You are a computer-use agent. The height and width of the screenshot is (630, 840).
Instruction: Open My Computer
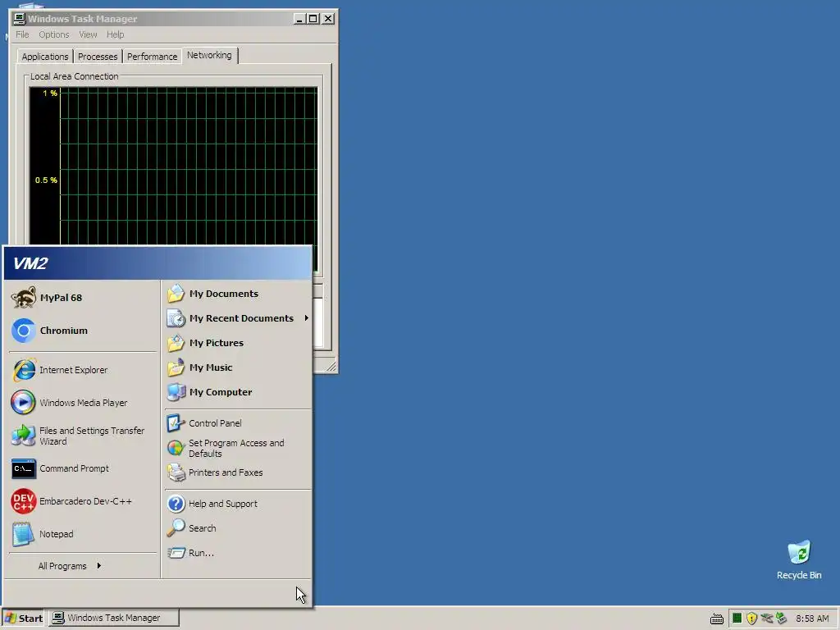coord(238,392)
